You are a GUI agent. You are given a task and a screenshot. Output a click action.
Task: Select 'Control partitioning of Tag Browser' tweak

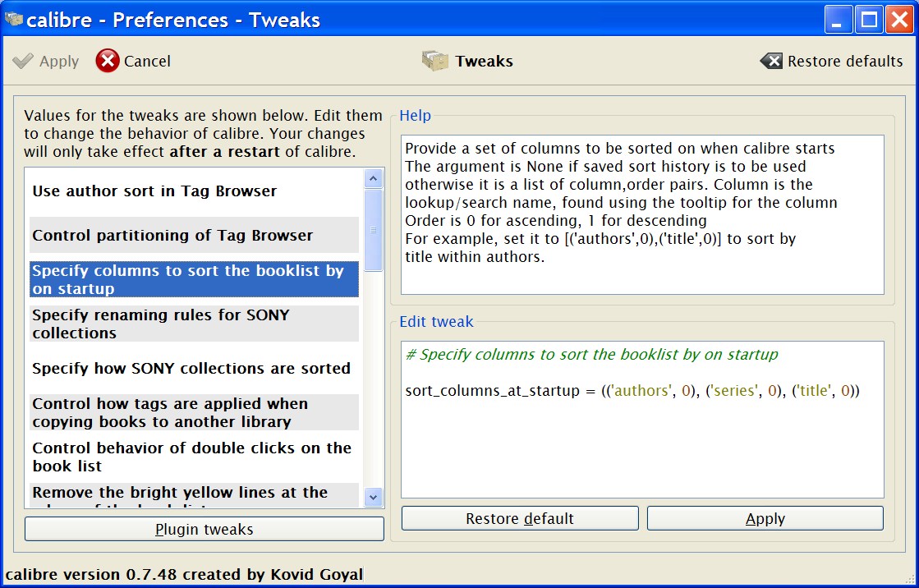click(172, 236)
